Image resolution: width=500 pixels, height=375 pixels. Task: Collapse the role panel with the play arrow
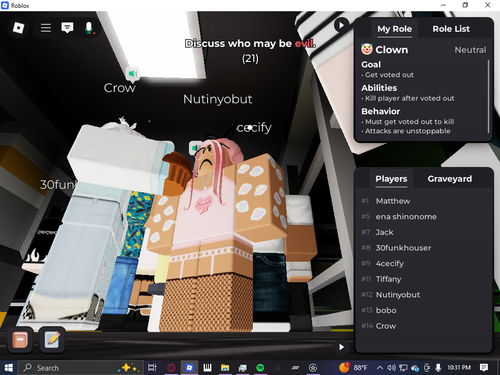click(341, 25)
